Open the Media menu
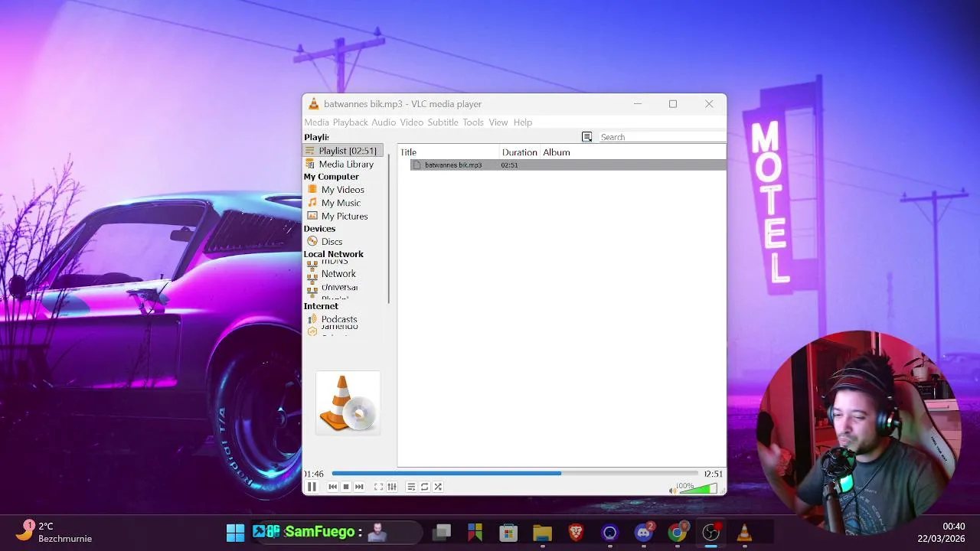The height and width of the screenshot is (551, 980). coord(316,122)
